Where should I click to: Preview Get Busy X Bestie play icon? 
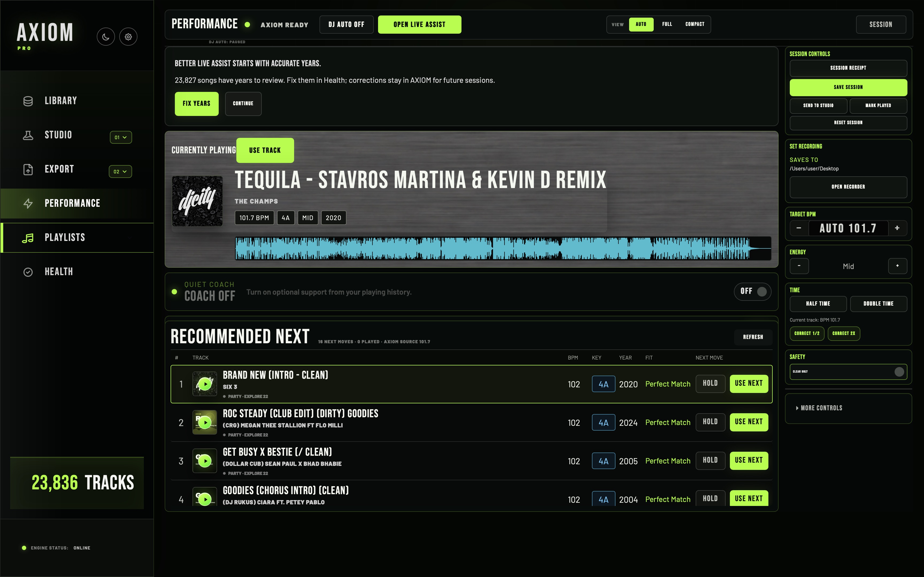click(x=205, y=461)
